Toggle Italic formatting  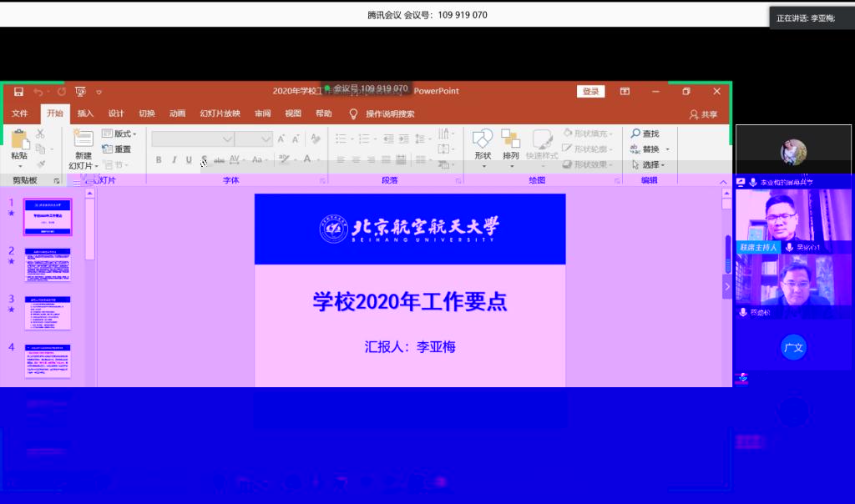174,159
